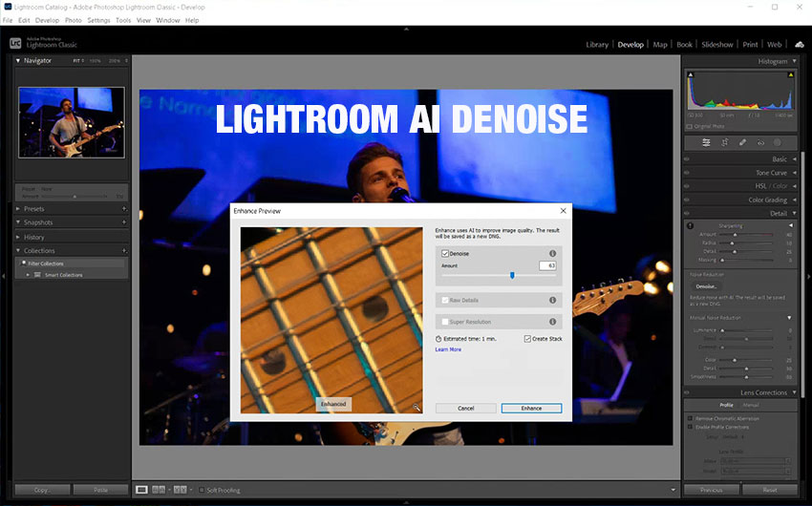The height and width of the screenshot is (506, 812).
Task: Collapse the Lens Corrections panel
Action: click(x=795, y=392)
